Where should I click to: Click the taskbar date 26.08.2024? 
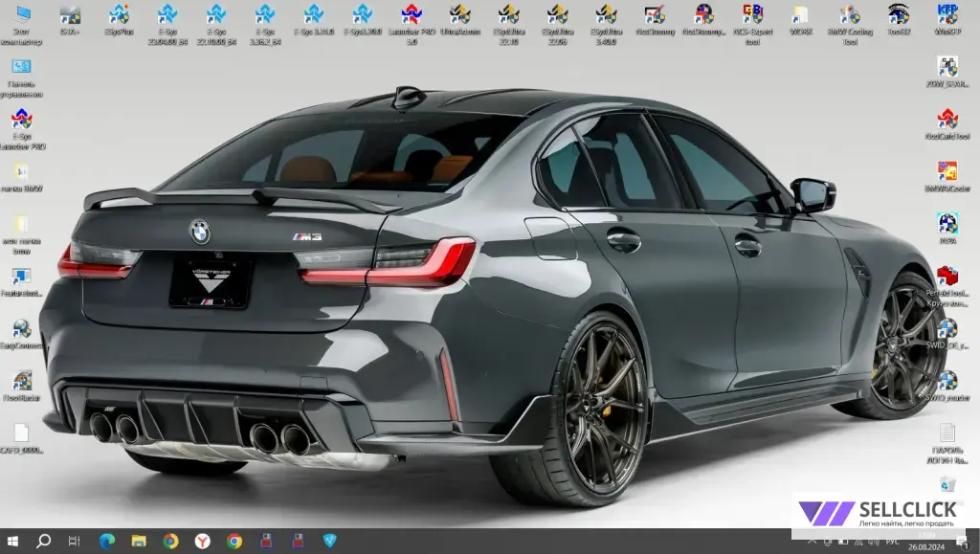(926, 547)
